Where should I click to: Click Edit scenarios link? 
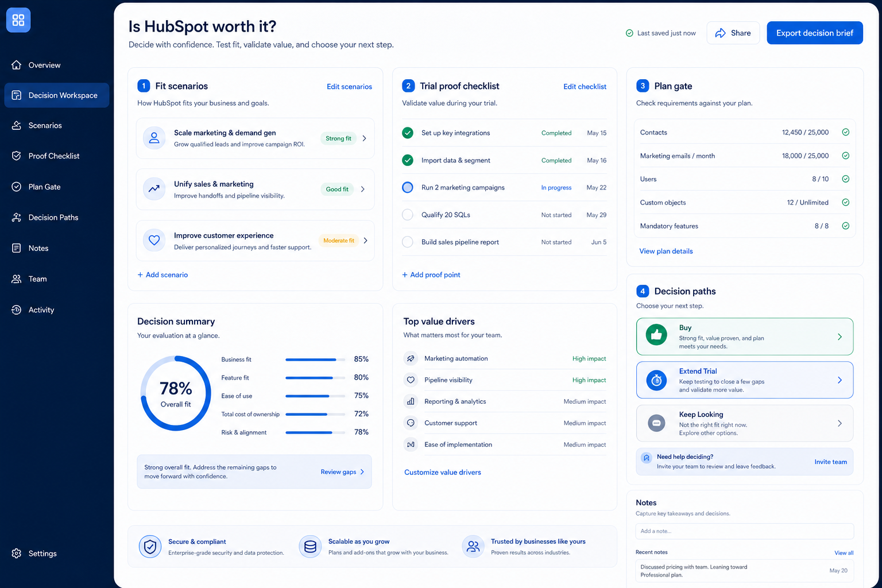click(349, 87)
